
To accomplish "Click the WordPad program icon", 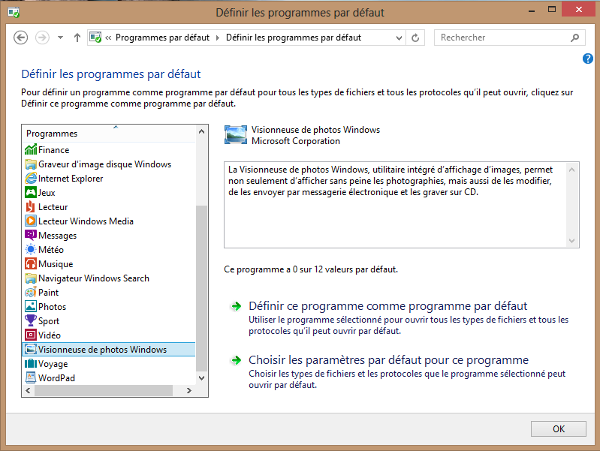I will click(x=31, y=378).
